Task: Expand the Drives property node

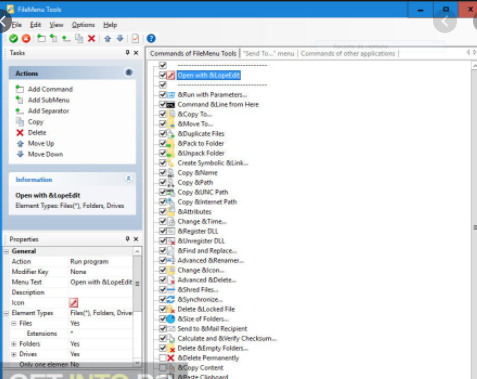Action: [14, 354]
